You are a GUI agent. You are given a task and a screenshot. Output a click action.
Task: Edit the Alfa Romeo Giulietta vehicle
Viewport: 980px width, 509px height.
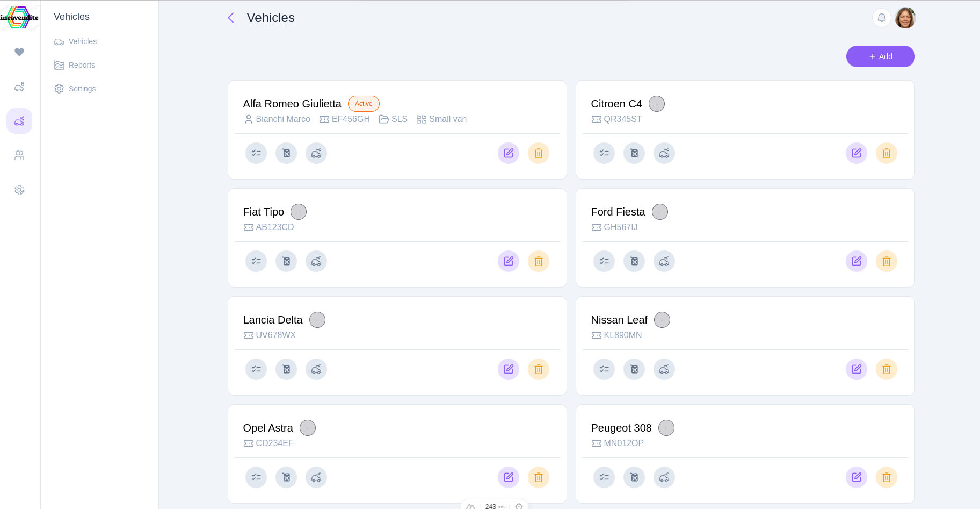(x=509, y=153)
